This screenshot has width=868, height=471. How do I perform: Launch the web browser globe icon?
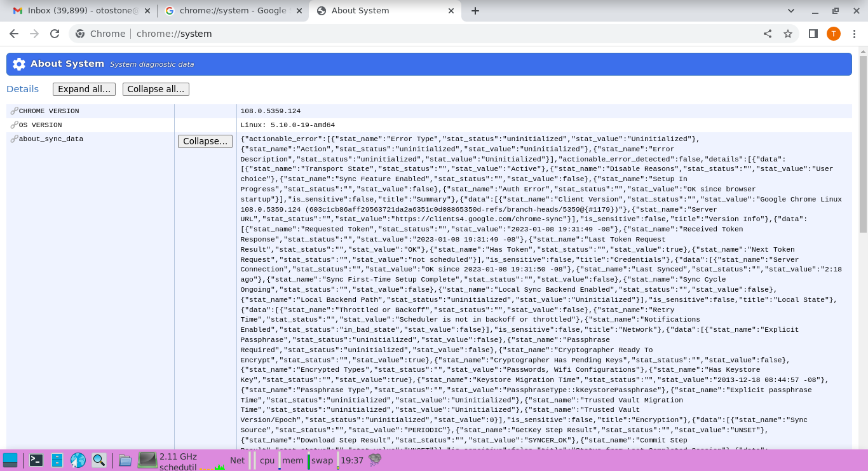(x=78, y=460)
